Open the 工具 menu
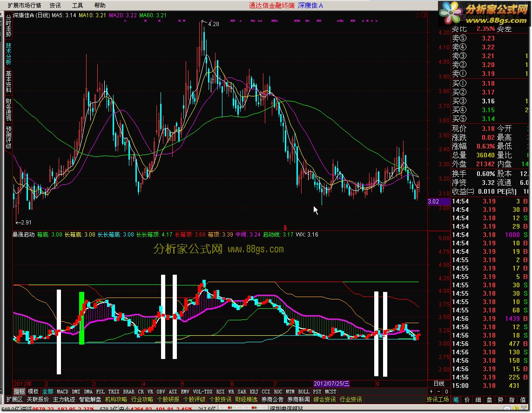Screen dimensions: 532x413 [x=77, y=6]
